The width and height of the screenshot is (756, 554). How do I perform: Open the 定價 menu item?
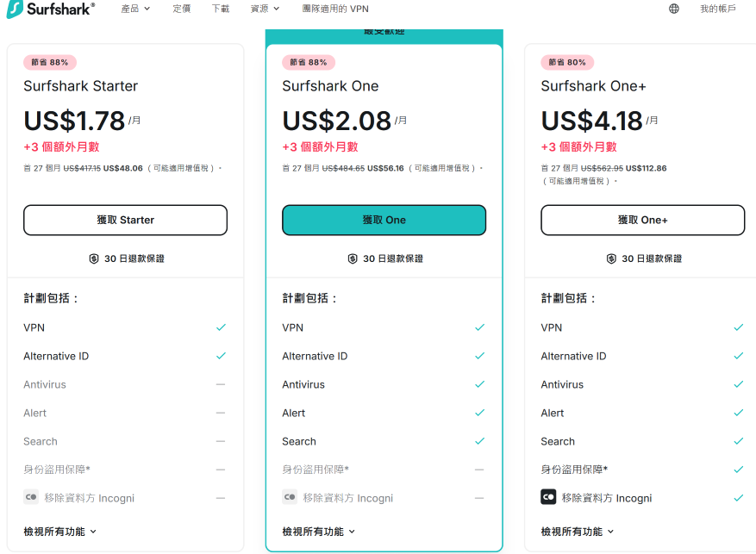(182, 9)
